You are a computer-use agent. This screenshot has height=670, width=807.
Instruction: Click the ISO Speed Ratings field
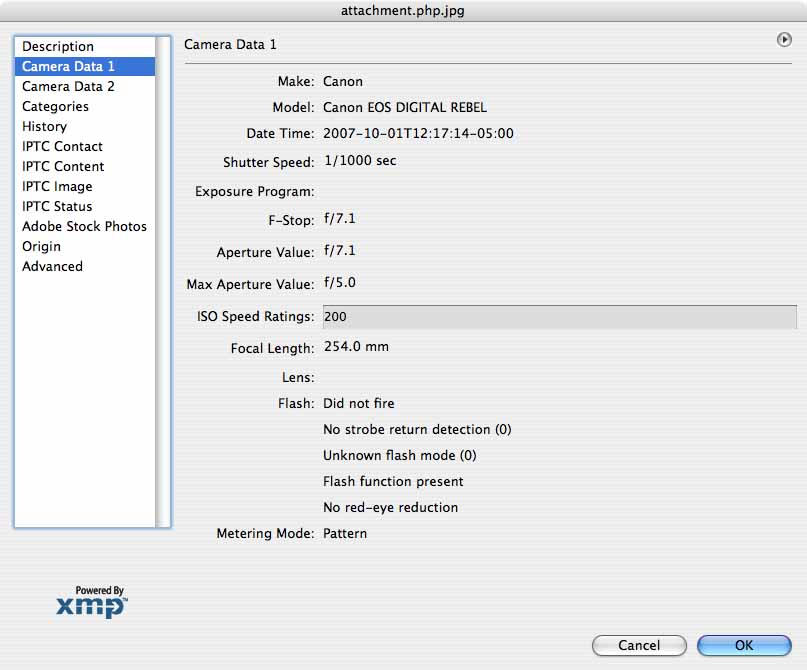click(559, 317)
